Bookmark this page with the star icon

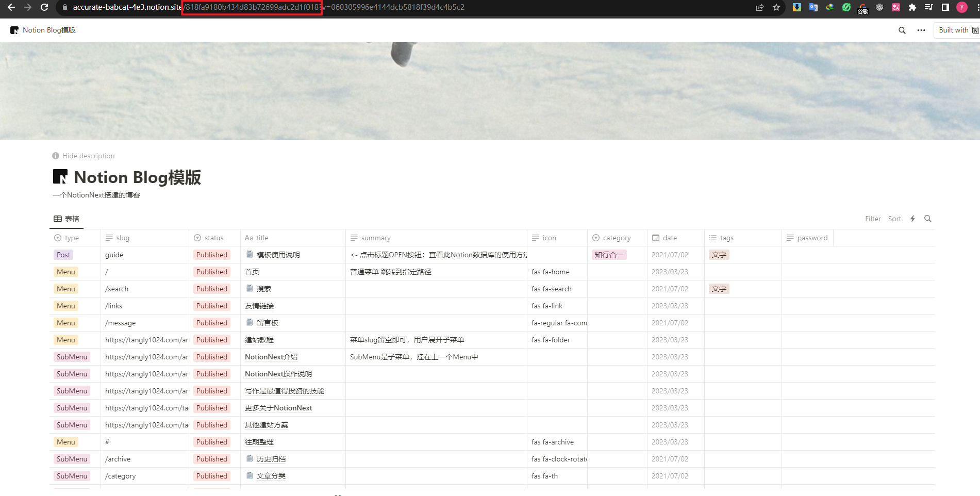(x=776, y=7)
